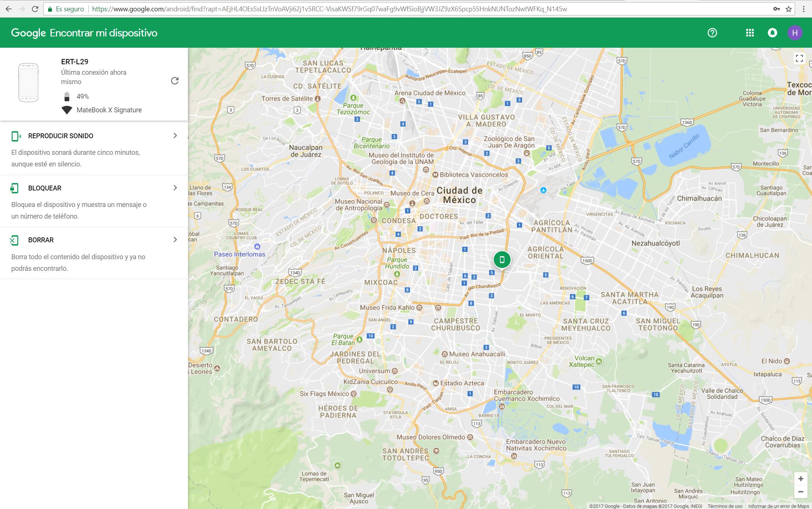812x509 pixels.
Task: Open Google notifications bell
Action: [772, 33]
